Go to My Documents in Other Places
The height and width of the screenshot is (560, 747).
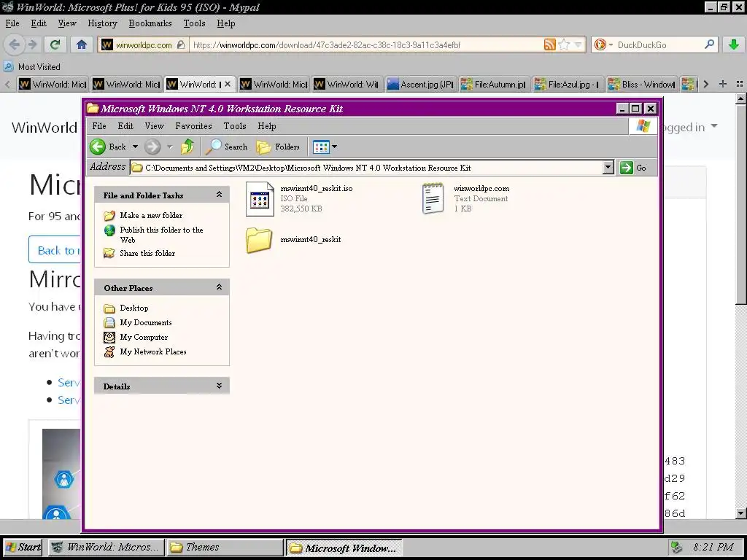[146, 323]
